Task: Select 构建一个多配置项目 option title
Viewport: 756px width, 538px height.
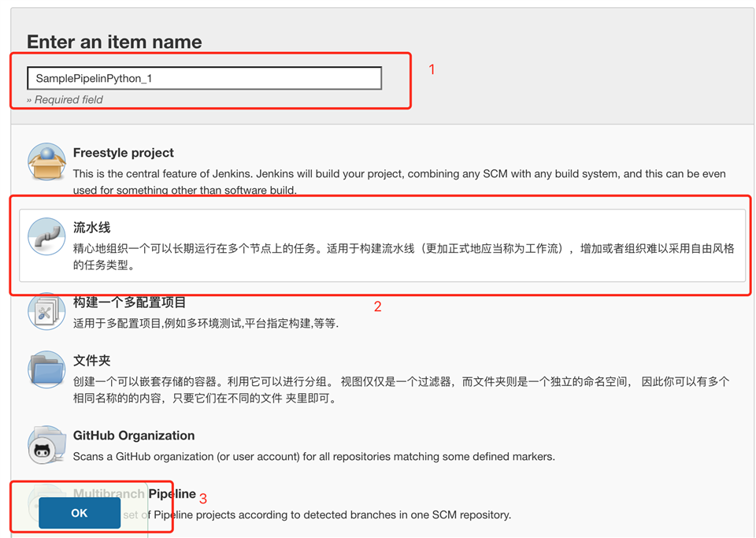Action: click(129, 302)
